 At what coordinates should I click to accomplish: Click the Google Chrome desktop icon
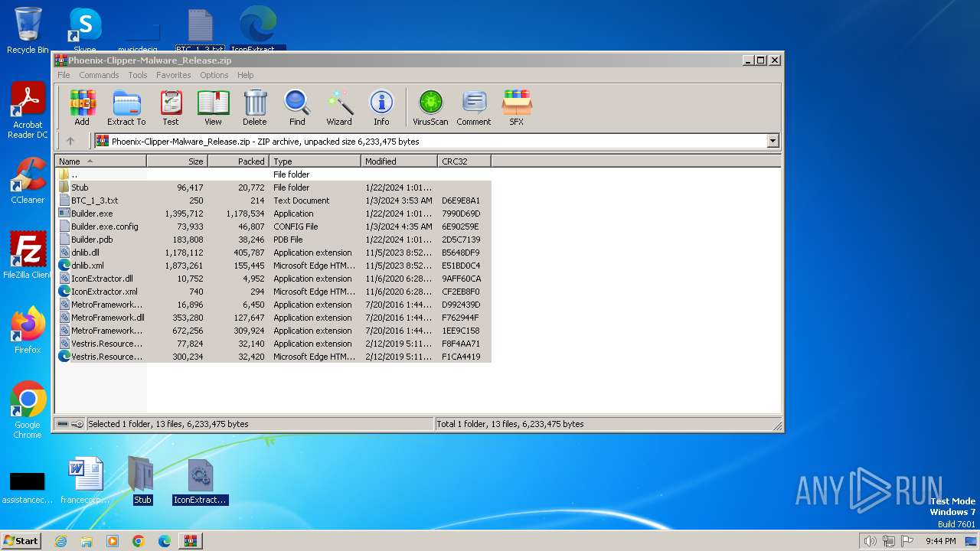coord(28,410)
